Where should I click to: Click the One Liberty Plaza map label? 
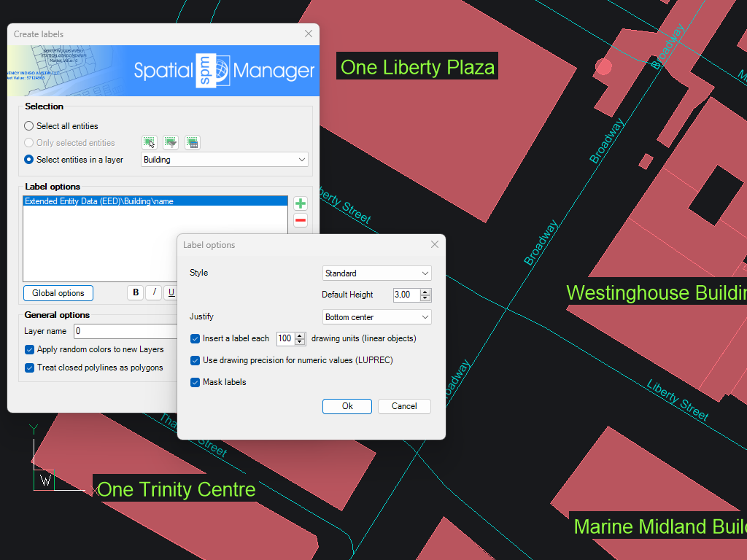(x=417, y=67)
